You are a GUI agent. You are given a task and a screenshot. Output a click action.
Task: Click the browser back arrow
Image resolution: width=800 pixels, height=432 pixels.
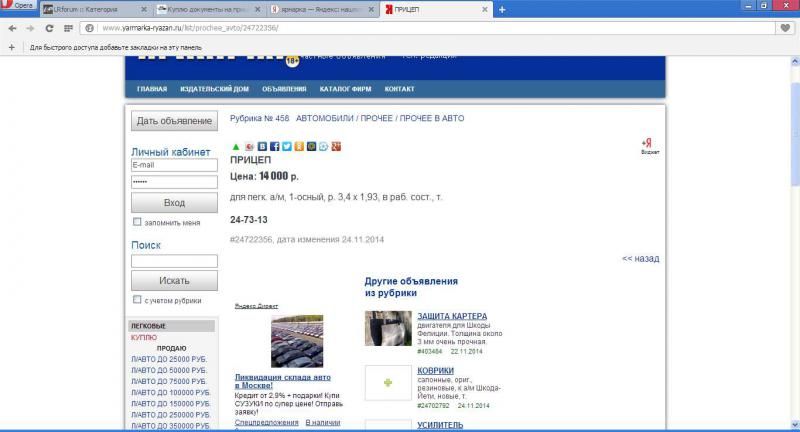point(11,28)
